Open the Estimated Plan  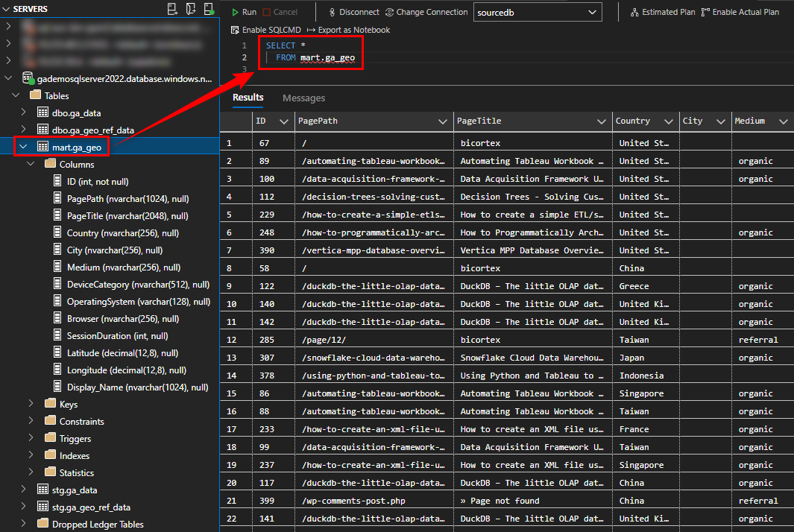[x=662, y=11]
